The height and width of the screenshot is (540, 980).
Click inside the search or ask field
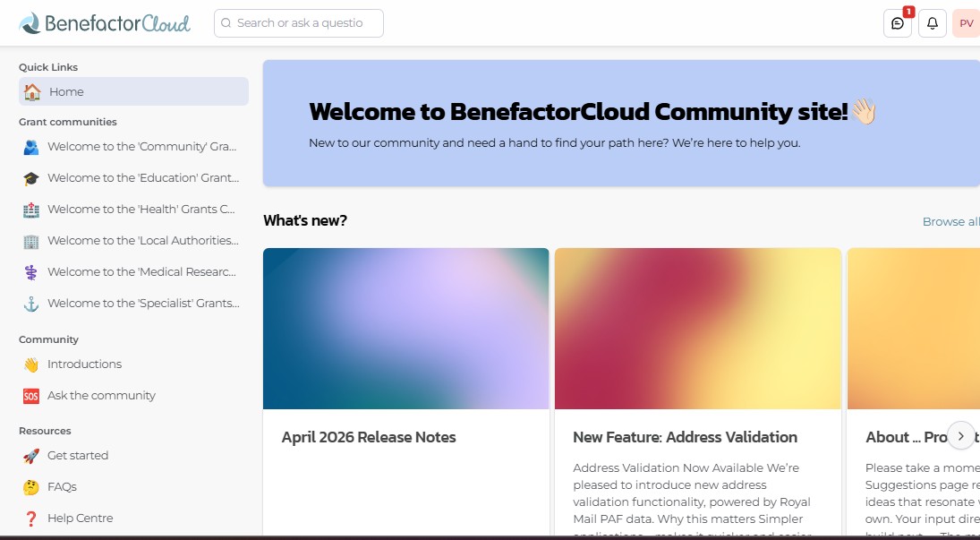point(299,23)
